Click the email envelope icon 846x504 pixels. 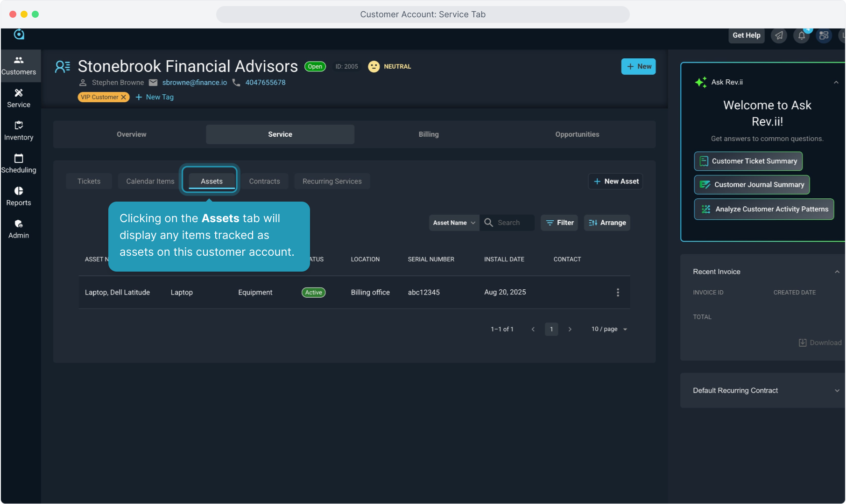pyautogui.click(x=153, y=83)
